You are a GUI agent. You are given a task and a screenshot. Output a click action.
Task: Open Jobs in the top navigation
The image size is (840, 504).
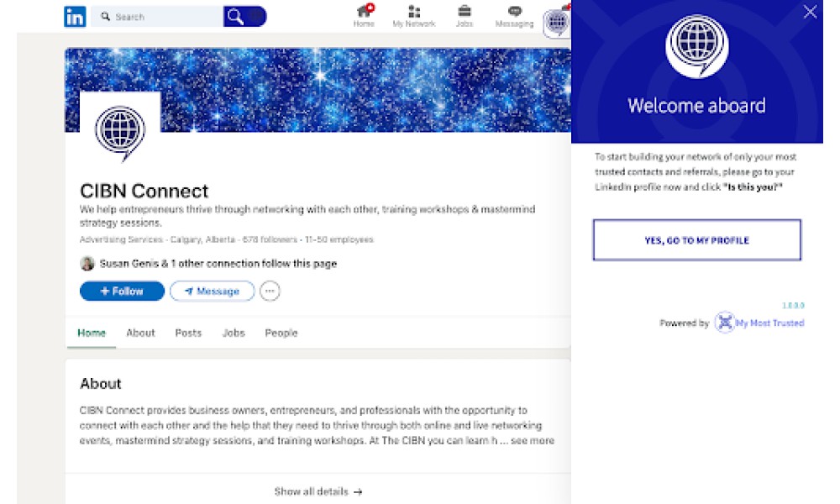click(465, 16)
